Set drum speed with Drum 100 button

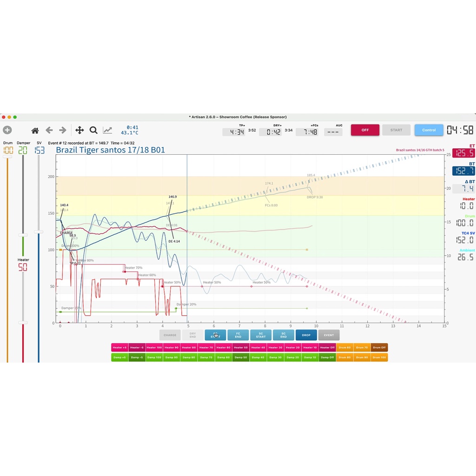[379, 357]
